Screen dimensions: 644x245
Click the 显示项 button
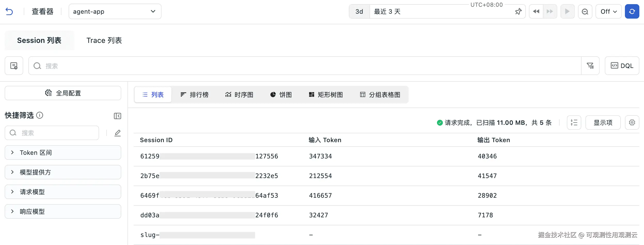click(x=603, y=122)
